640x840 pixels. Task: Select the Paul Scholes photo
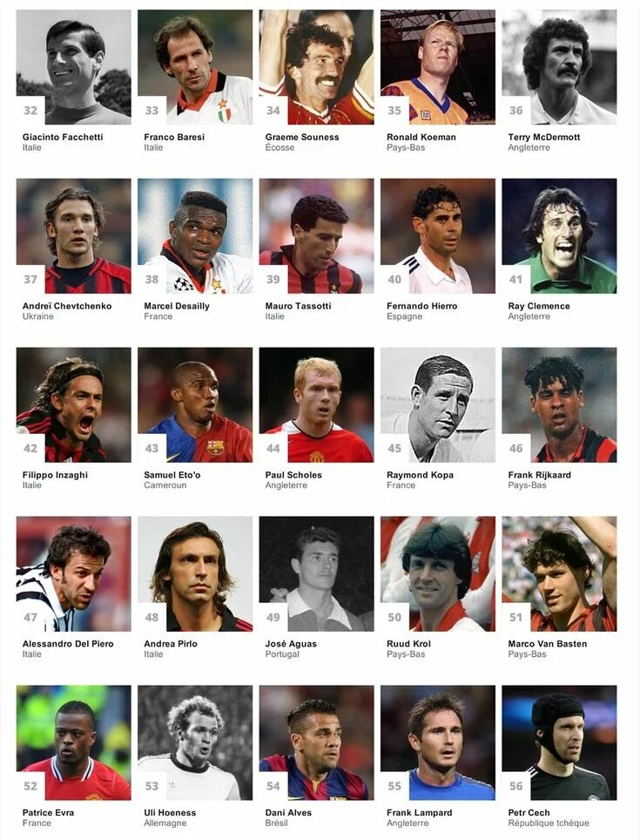(x=317, y=405)
